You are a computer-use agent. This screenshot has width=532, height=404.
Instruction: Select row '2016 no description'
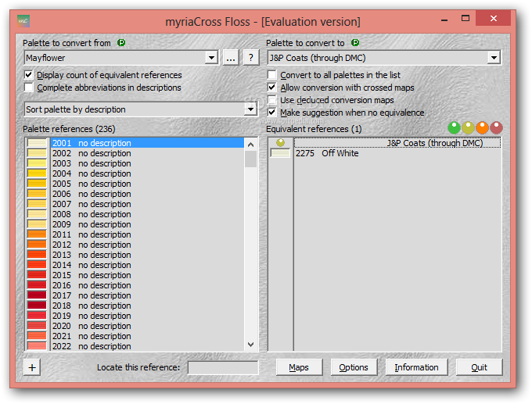(x=147, y=285)
